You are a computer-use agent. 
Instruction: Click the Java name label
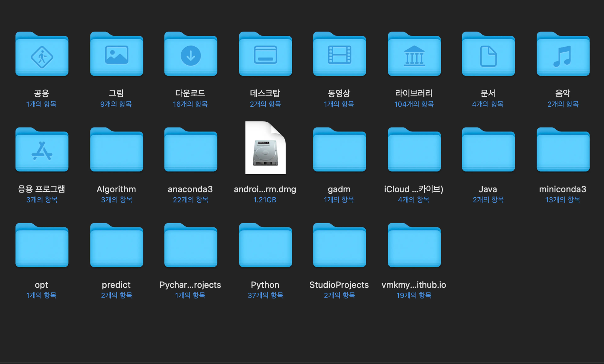[488, 189]
